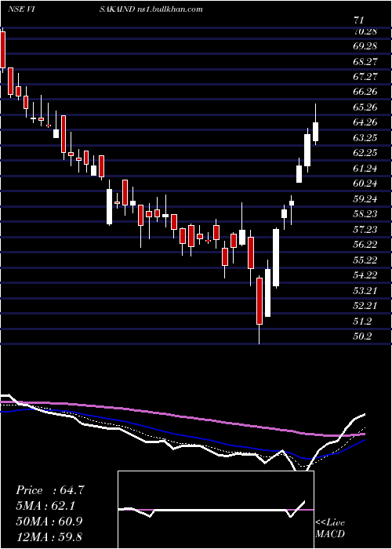Click the 52.21 price axis label
The height and width of the screenshot is (549, 392).
click(365, 305)
